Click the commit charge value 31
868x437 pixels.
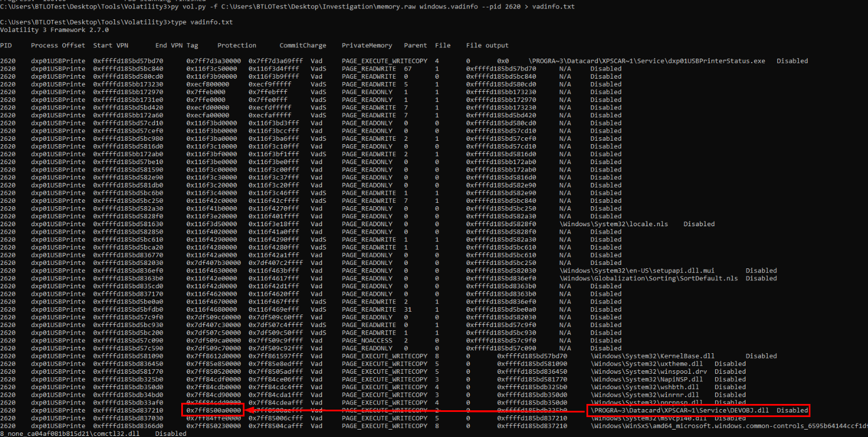[x=407, y=309]
